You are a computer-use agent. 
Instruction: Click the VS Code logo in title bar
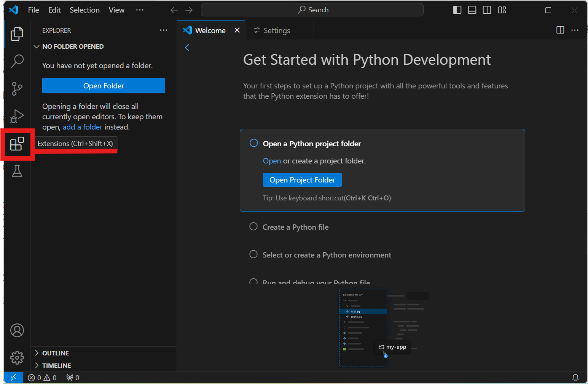point(14,10)
